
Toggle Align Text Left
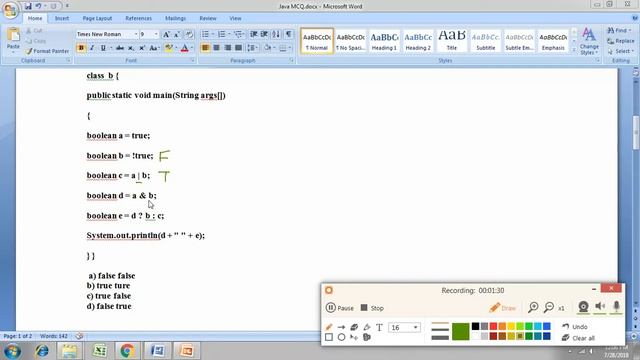(x=205, y=48)
